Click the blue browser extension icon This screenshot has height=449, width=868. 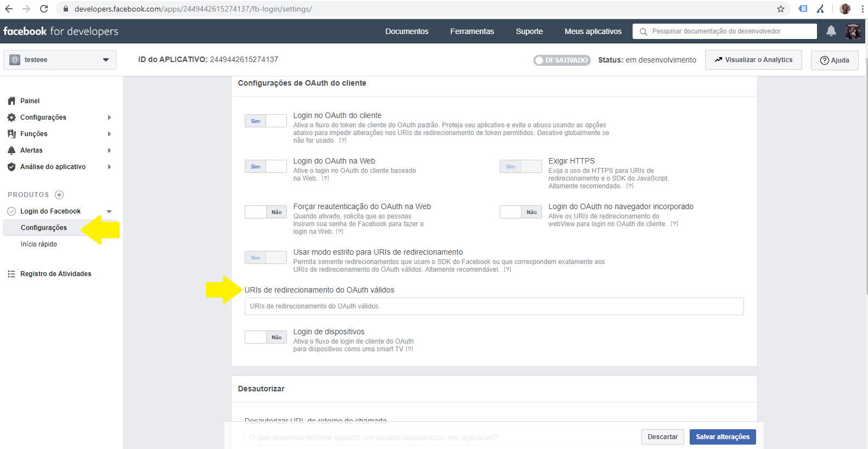pos(803,9)
